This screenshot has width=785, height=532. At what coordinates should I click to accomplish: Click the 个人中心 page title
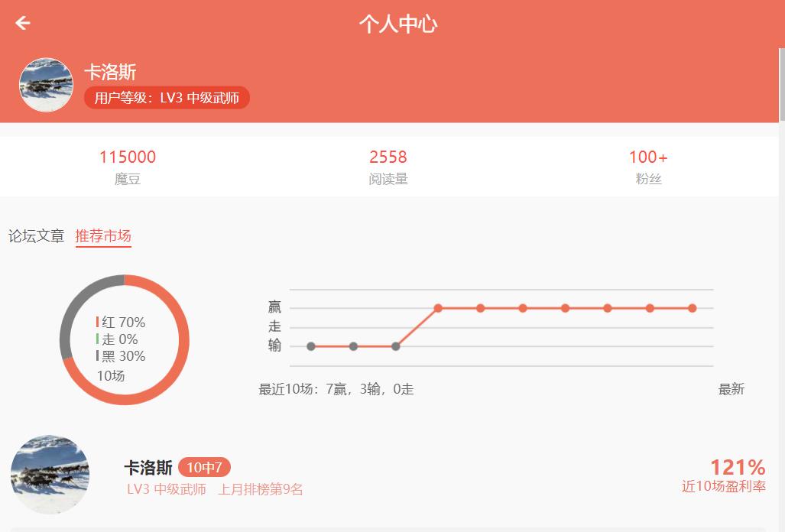398,24
